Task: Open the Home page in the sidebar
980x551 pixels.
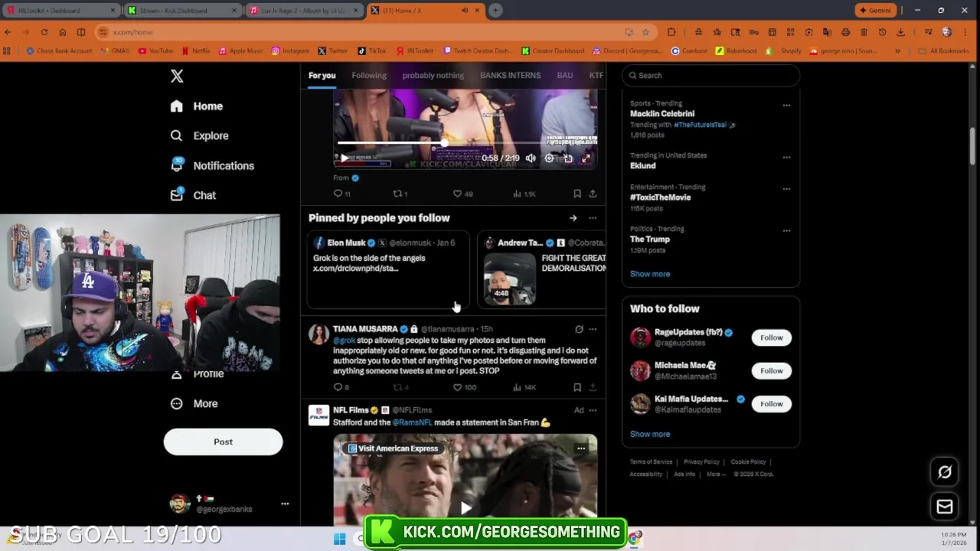Action: pyautogui.click(x=197, y=106)
